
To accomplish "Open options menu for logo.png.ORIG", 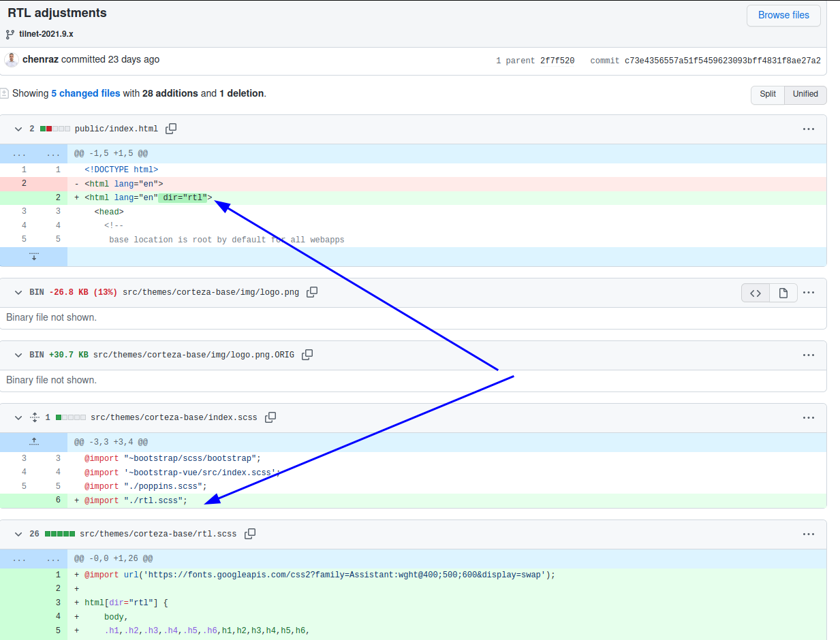I will pos(809,355).
